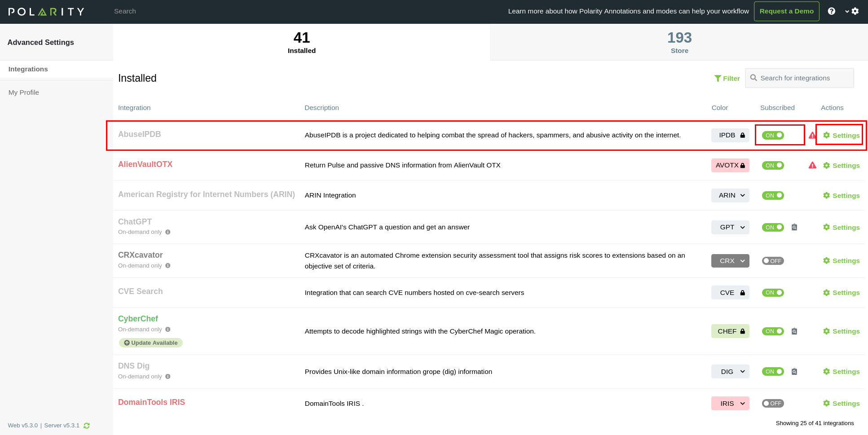Toggle ARIN subscription switch

point(773,195)
